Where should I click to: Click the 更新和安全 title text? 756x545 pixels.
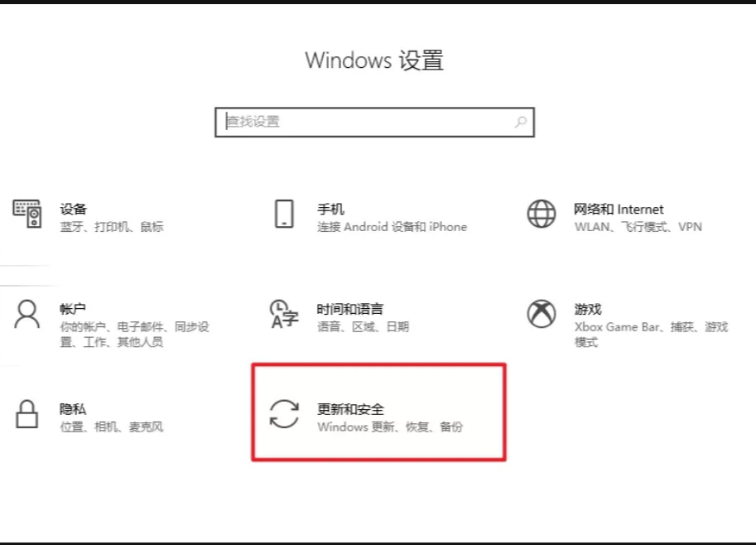(350, 409)
